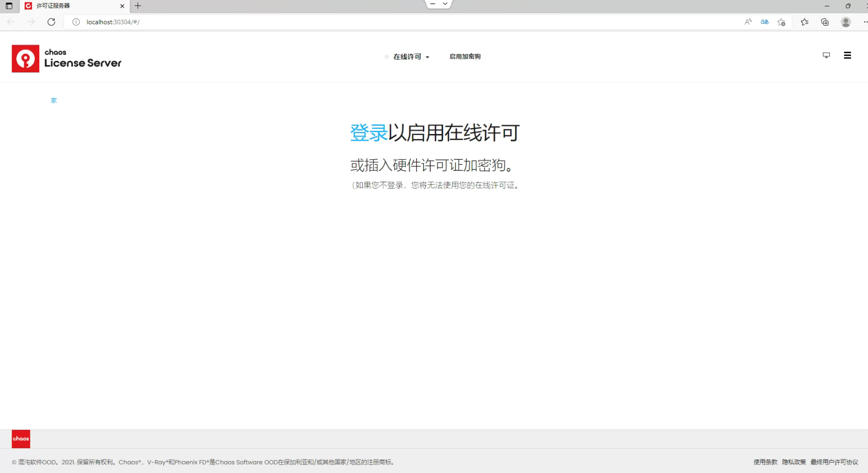Screen dimensions: 868x473
Task: Click the dash on top center handle
Action: click(433, 3)
